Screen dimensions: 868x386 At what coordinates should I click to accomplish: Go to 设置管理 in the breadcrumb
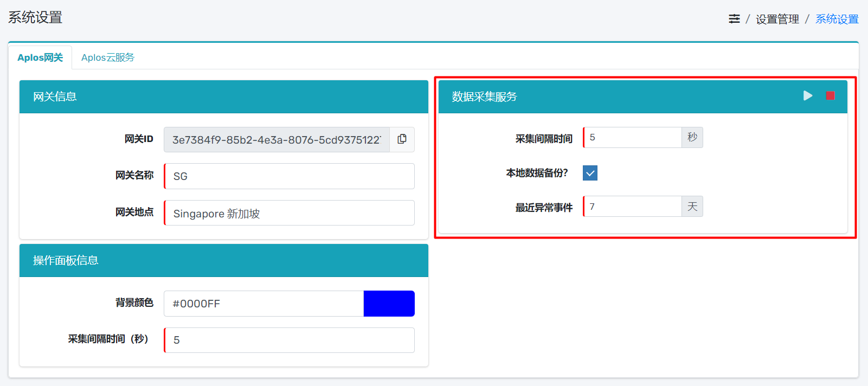(x=777, y=19)
